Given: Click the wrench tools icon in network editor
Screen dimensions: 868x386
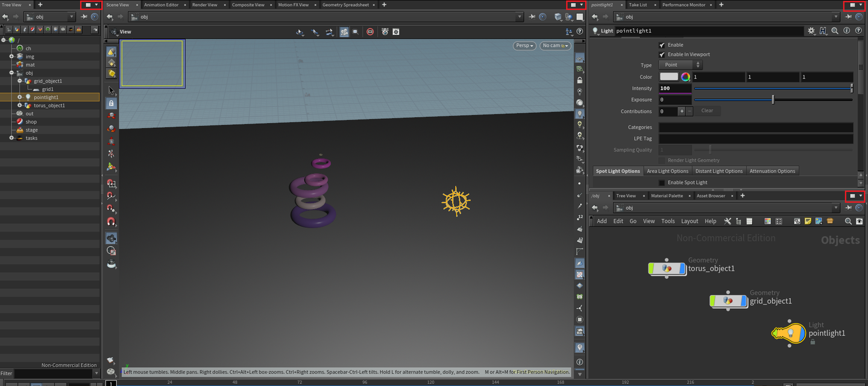Looking at the screenshot, I should pos(728,221).
